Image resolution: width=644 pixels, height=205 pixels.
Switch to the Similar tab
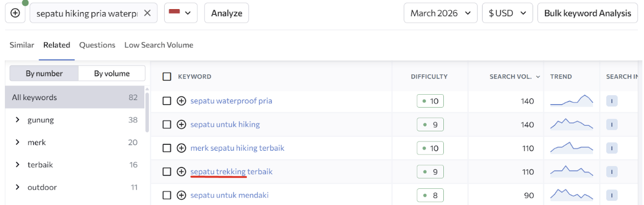tap(22, 45)
